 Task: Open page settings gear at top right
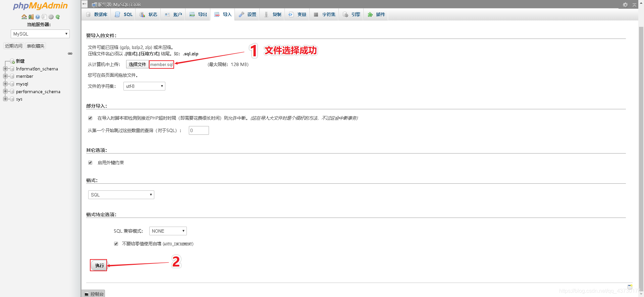pos(625,5)
